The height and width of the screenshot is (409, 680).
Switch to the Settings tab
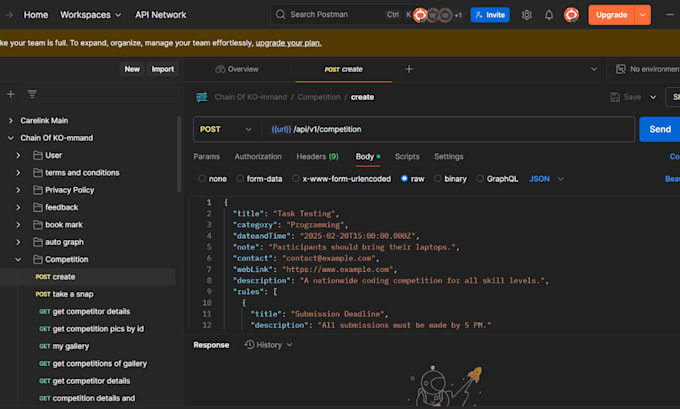[449, 156]
